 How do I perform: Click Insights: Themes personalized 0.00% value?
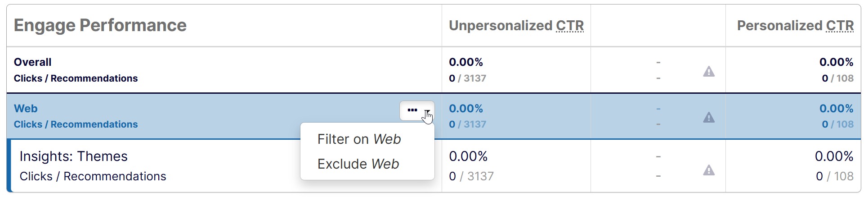point(834,156)
